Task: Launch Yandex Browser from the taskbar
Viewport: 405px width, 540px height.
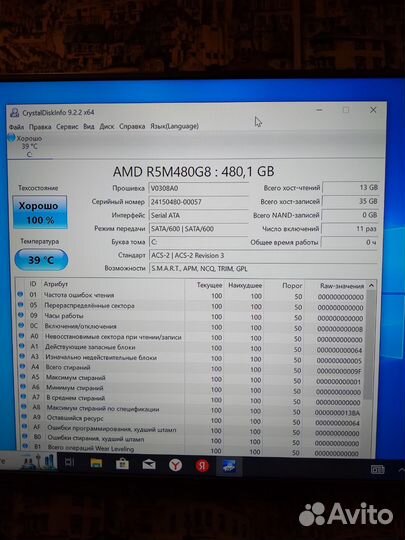Action: (x=175, y=466)
